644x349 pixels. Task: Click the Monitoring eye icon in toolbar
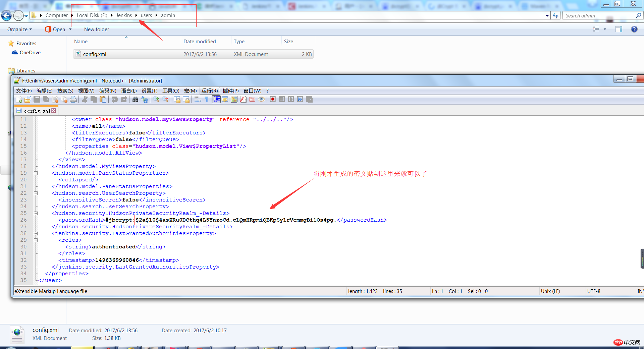(x=261, y=99)
